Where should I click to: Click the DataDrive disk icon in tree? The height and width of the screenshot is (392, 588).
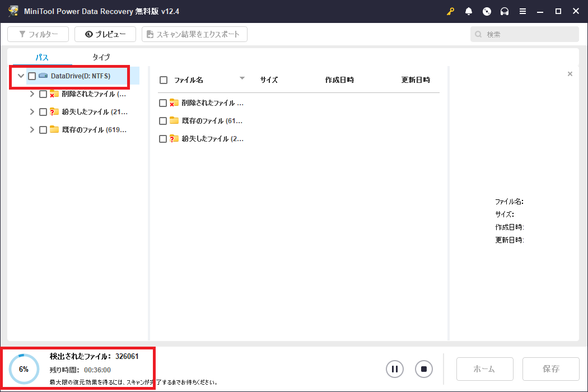point(44,76)
